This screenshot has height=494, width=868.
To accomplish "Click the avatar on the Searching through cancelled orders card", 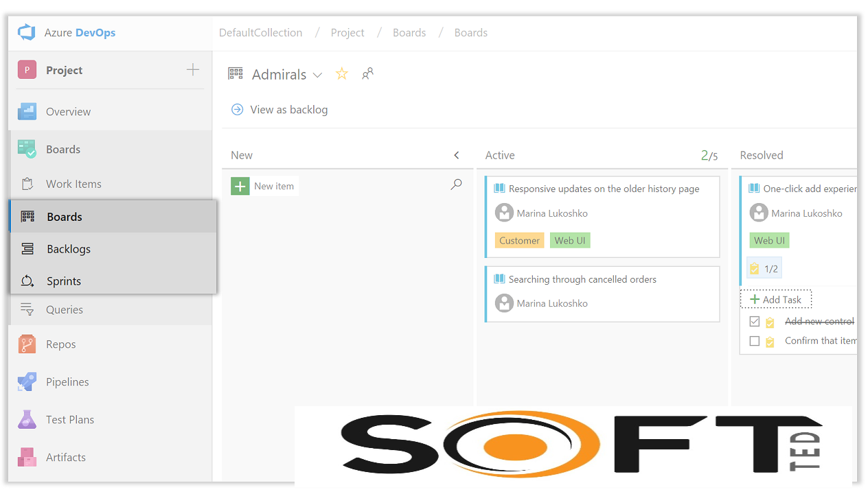I will coord(504,303).
